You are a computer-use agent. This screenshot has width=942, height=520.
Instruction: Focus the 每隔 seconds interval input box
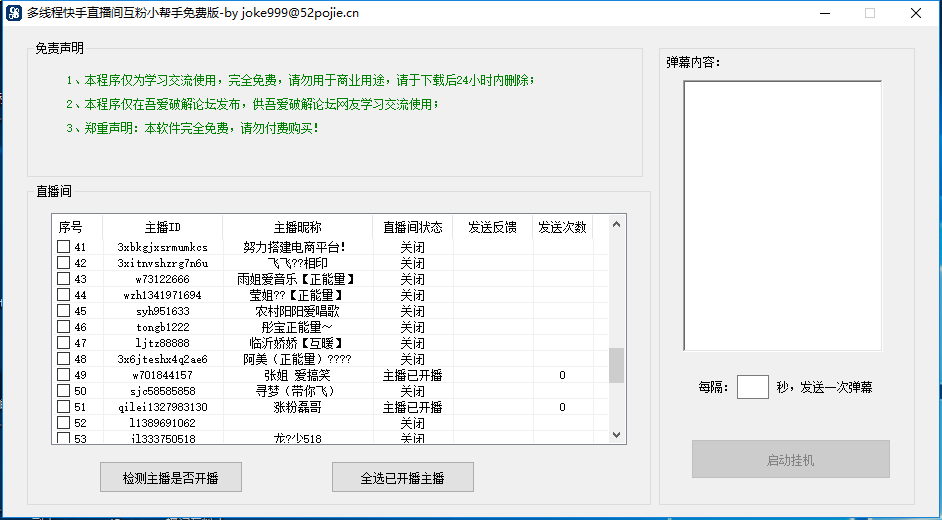pos(752,387)
